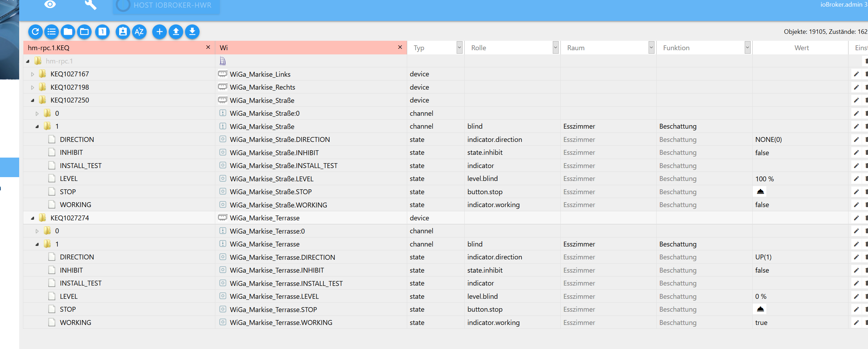The width and height of the screenshot is (868, 349).
Task: Expand all nodes with the open folder icon
Action: tap(84, 32)
